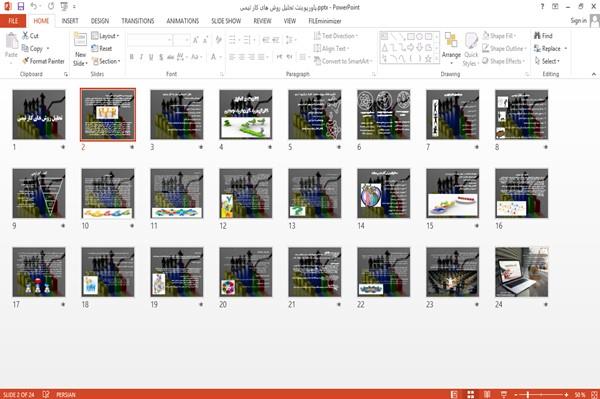Toggle Align Left paragraph alignment
This screenshot has height=399, width=600.
(x=232, y=57)
